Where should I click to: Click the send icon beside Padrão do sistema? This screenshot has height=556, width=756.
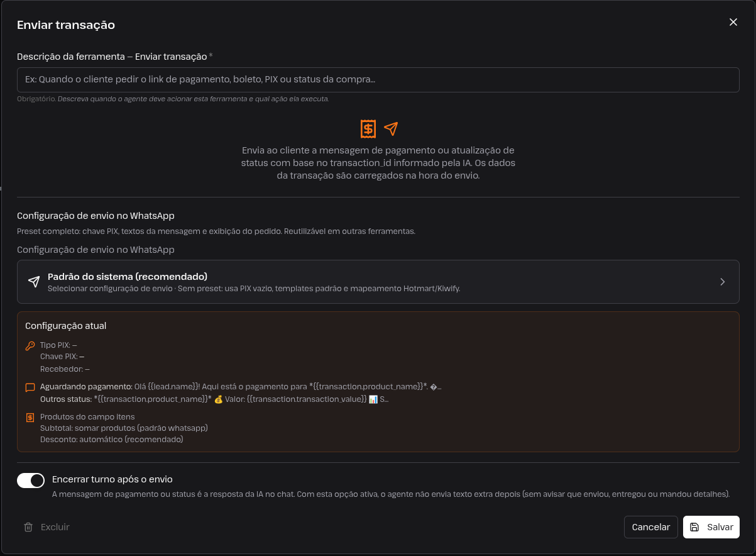(x=34, y=282)
